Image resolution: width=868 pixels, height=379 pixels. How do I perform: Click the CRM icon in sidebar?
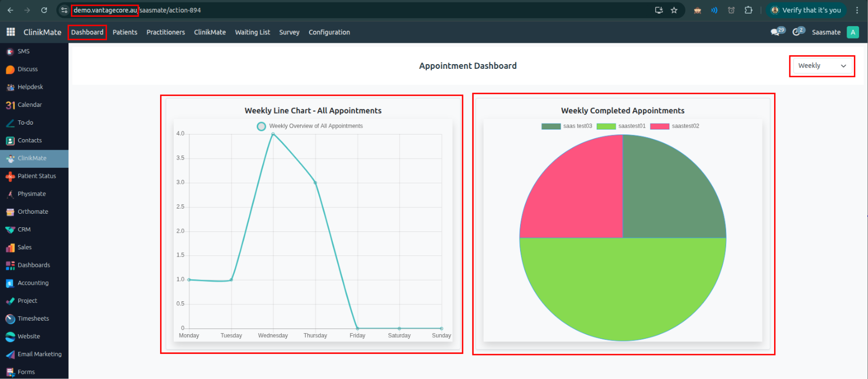point(10,229)
